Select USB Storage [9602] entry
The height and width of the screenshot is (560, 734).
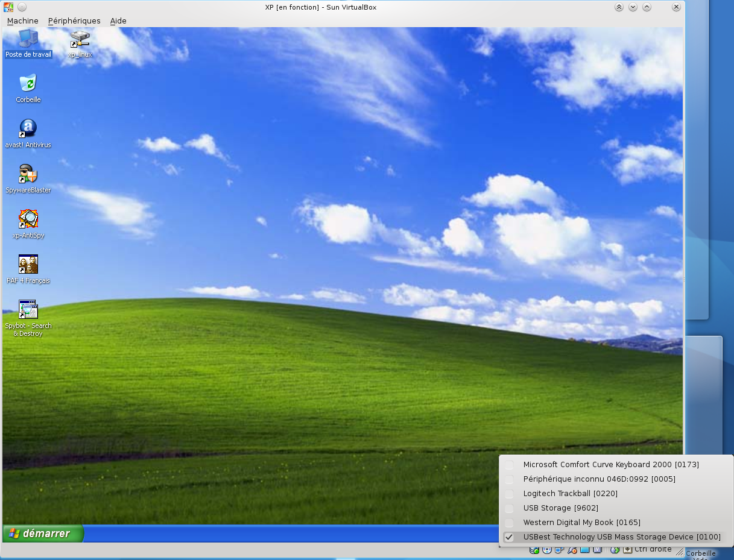coord(560,508)
